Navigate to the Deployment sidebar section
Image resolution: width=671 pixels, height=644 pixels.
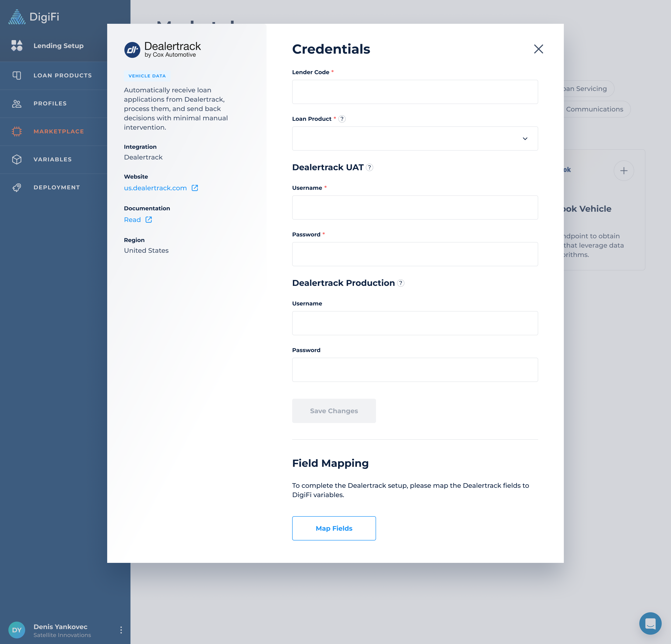56,187
